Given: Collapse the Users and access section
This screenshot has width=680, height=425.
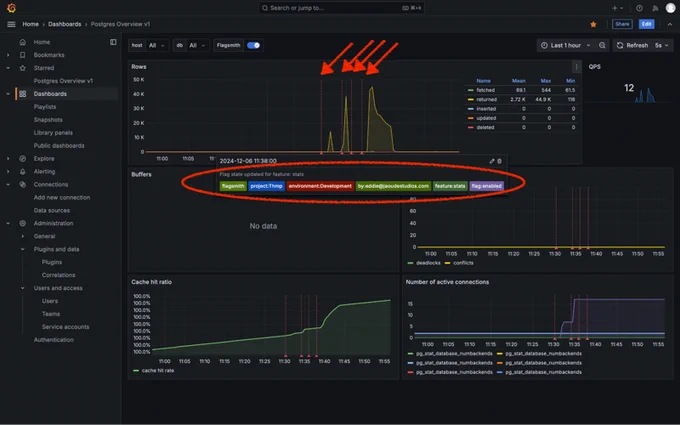Looking at the screenshot, I should [23, 288].
